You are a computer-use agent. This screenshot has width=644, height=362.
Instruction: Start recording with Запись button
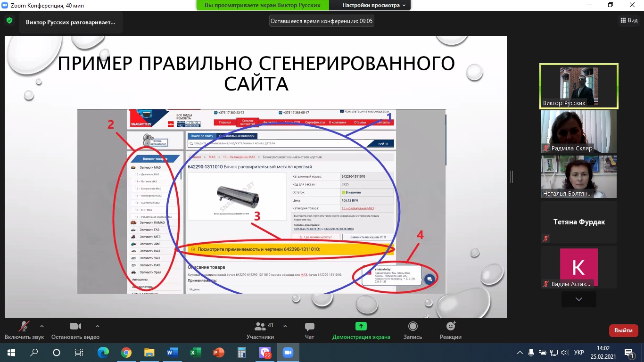413,331
